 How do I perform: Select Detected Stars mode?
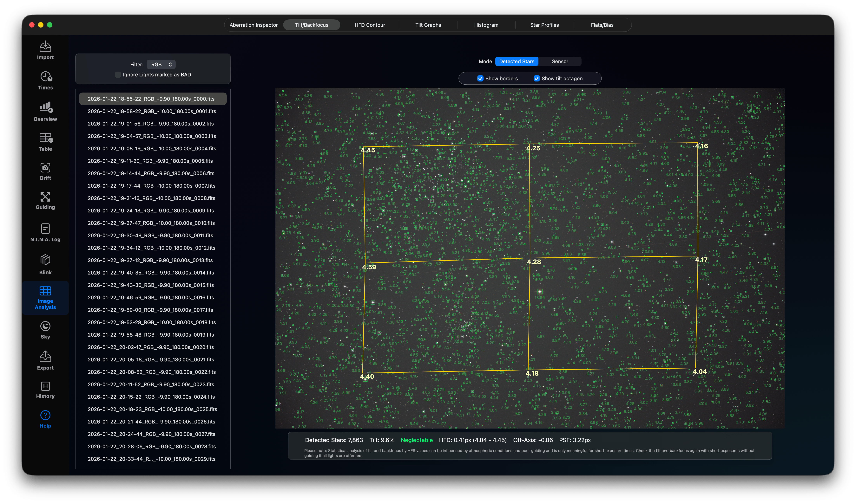(517, 61)
